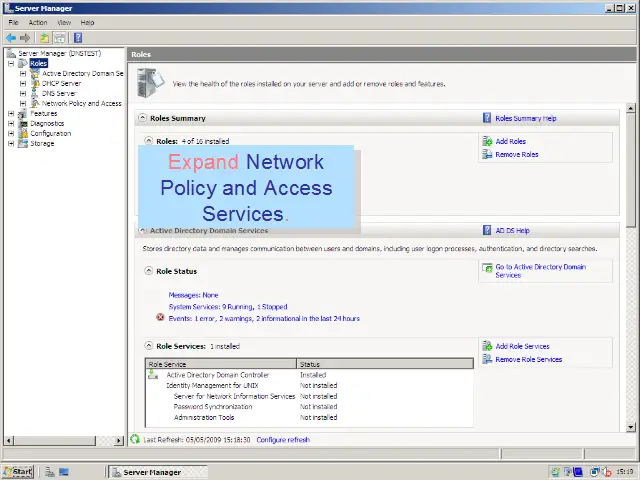Click the Remove Role Services icon
The height and width of the screenshot is (480, 640).
[x=487, y=359]
